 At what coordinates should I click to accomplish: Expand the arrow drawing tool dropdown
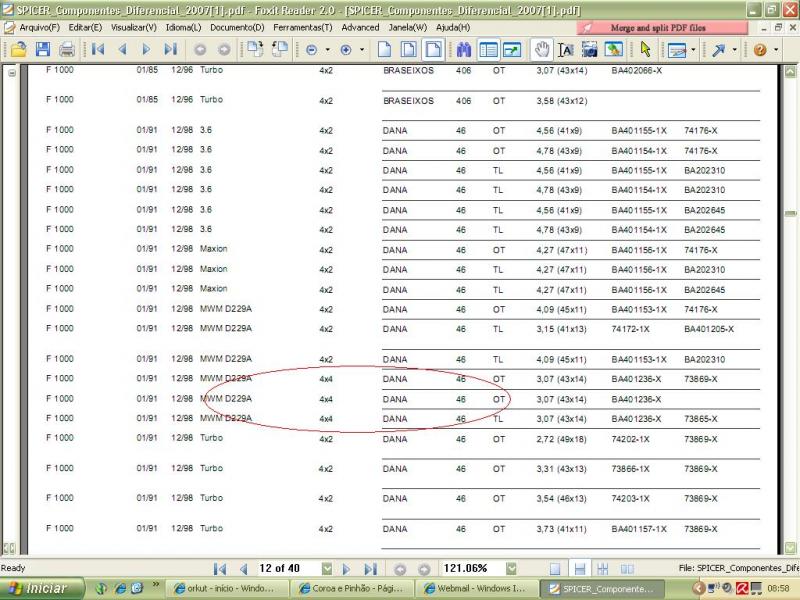[734, 50]
